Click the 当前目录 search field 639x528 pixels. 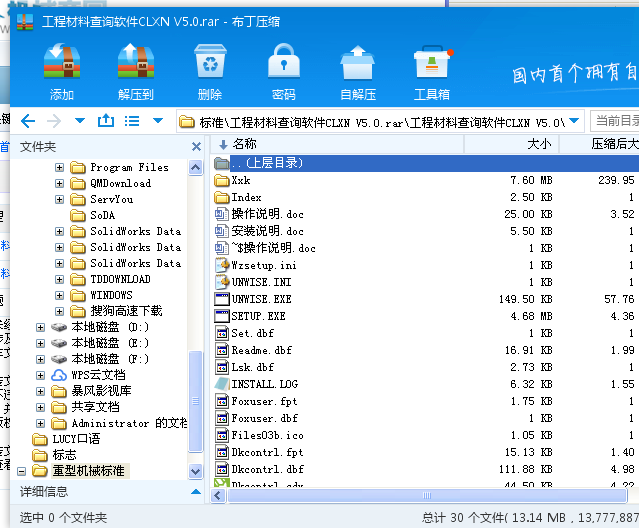pos(615,121)
